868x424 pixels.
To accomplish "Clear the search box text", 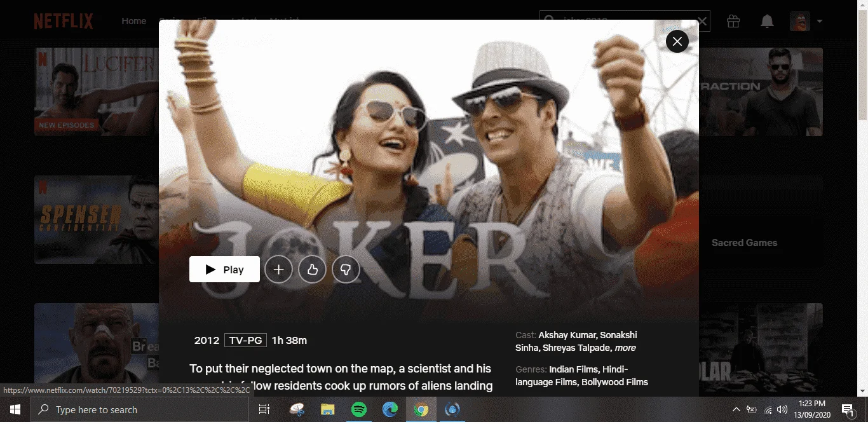I will click(x=702, y=21).
